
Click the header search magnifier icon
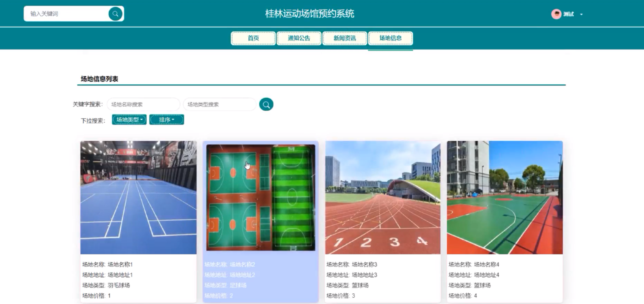115,14
